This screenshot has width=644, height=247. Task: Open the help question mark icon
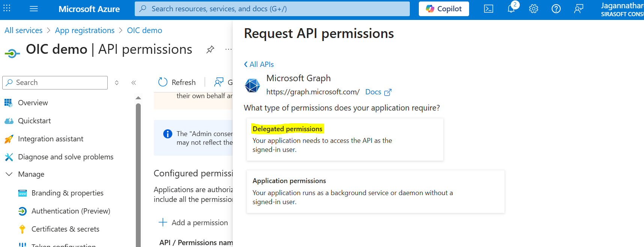[x=556, y=9]
